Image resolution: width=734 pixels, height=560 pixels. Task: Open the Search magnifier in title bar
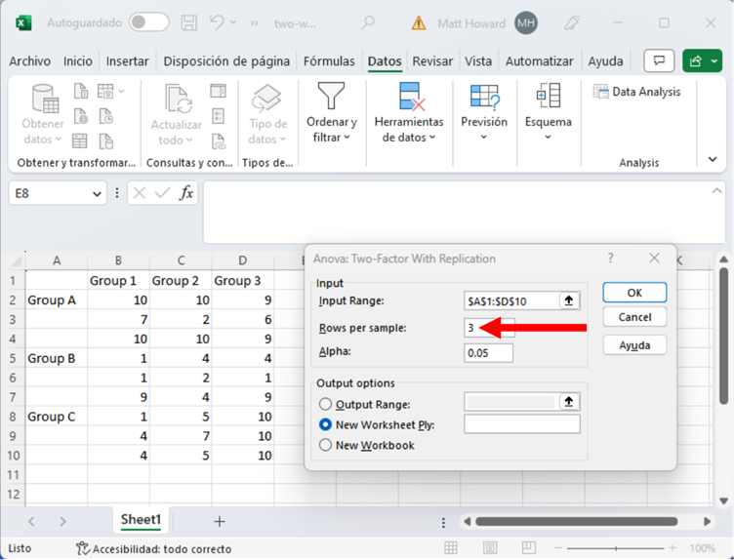coord(368,22)
